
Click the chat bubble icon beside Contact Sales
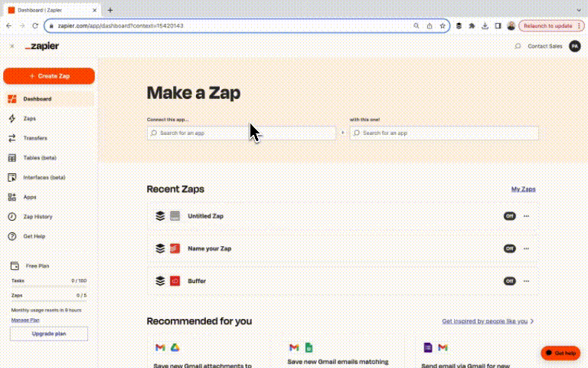point(518,46)
